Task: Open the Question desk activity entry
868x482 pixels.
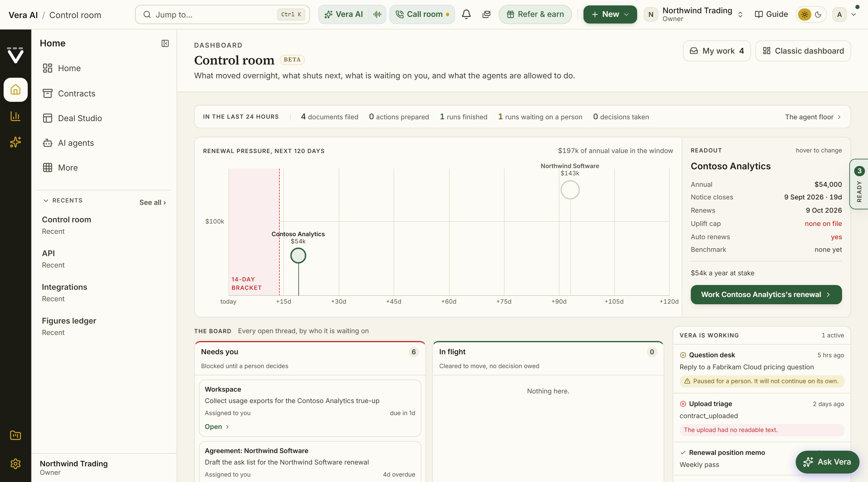Action: tap(762, 369)
